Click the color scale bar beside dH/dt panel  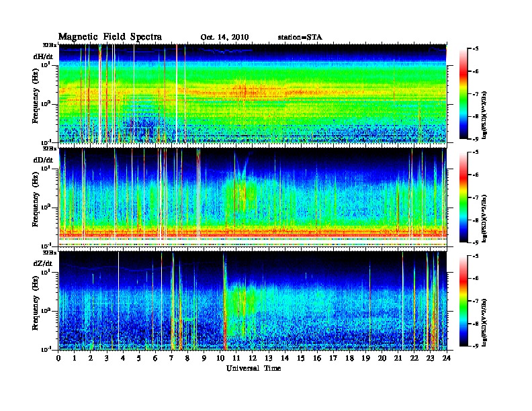463,94
